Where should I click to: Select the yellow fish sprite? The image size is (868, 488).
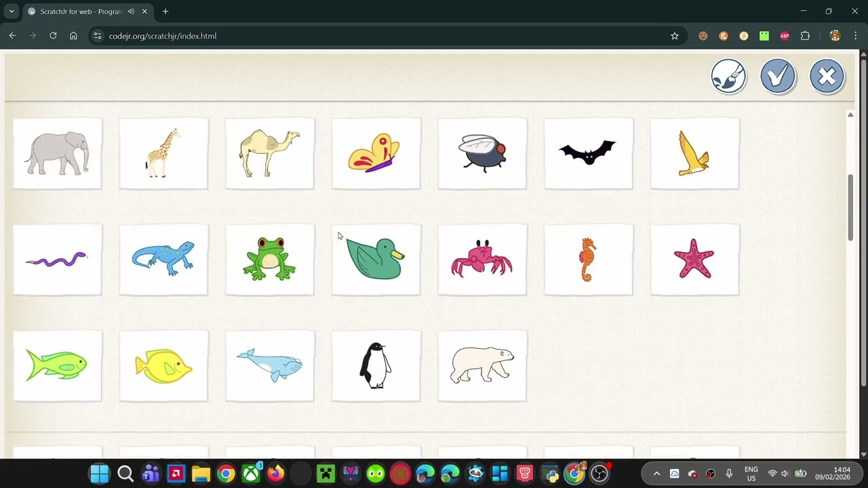(163, 366)
